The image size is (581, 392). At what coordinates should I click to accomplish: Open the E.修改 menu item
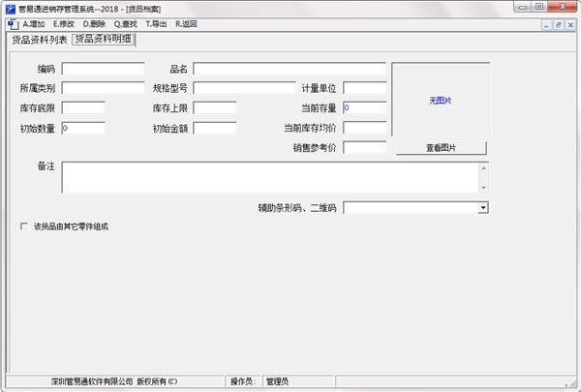[x=64, y=24]
